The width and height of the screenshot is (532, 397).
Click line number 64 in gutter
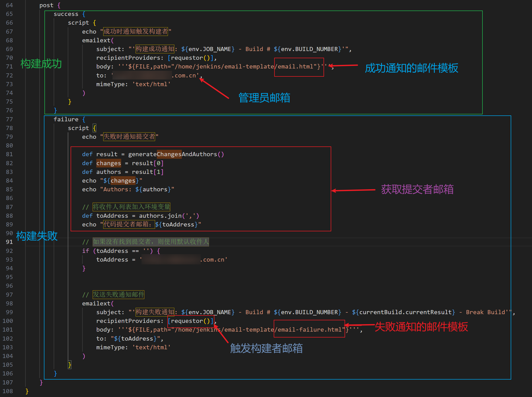9,5
